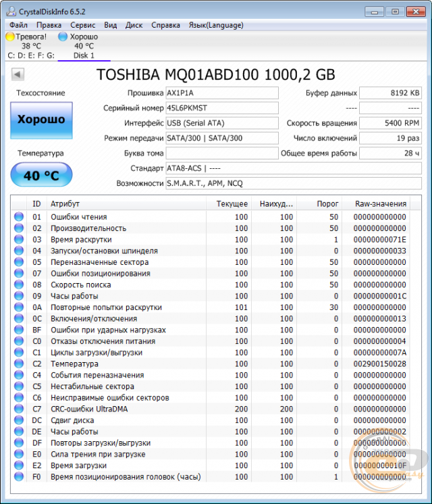
Task: Click status circle for Сила трения при загрузке
Action: [19, 454]
